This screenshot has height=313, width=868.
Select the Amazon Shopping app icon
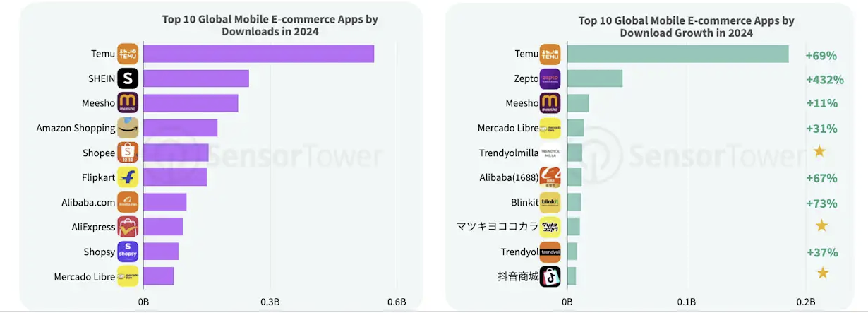click(128, 128)
